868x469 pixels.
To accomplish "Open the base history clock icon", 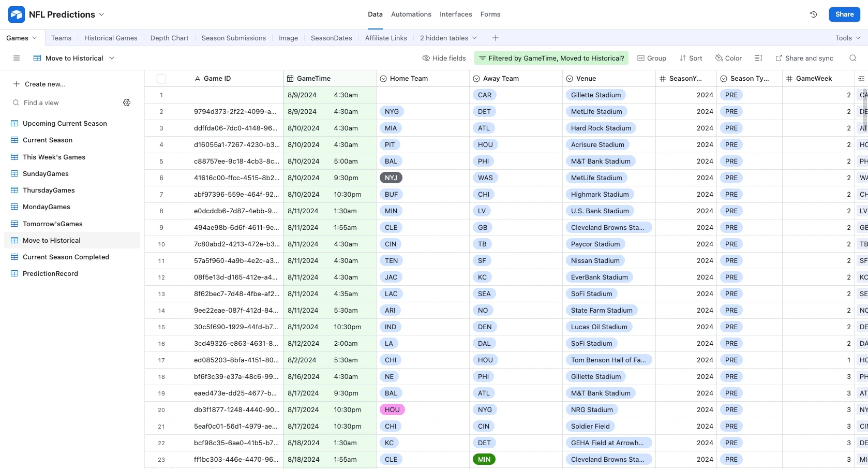I will click(x=813, y=14).
